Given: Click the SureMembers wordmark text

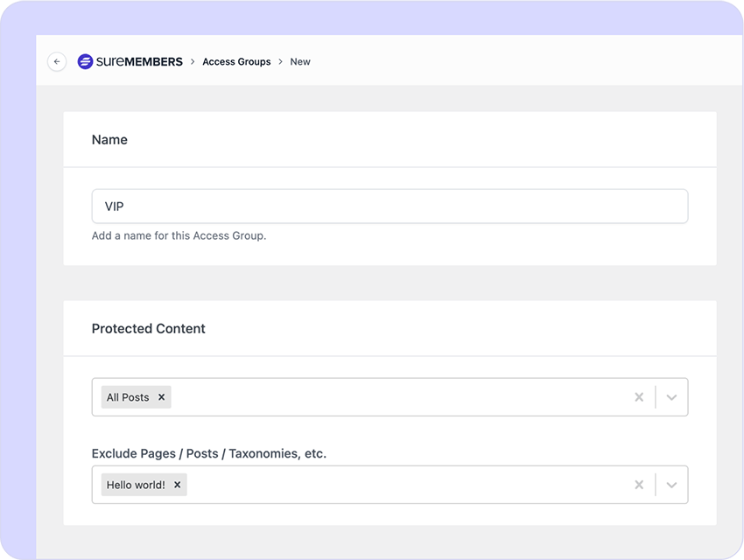Looking at the screenshot, I should coord(139,61).
